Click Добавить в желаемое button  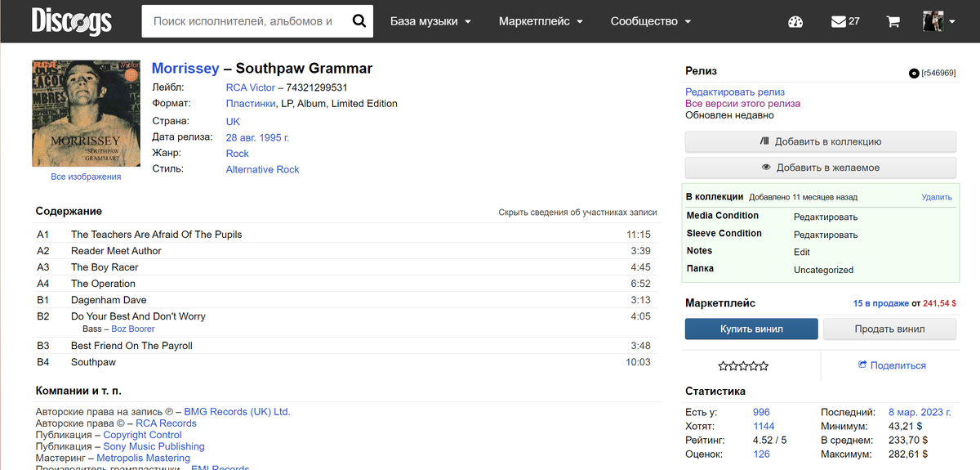820,168
